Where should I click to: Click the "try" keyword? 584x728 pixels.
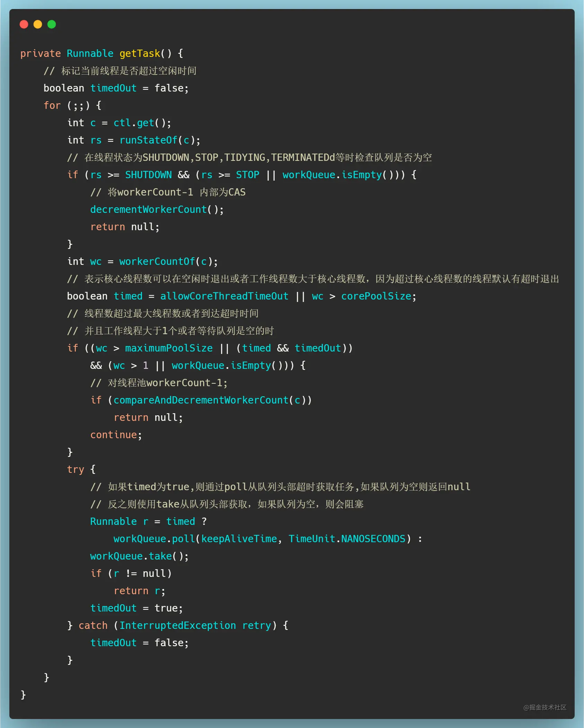coord(76,469)
